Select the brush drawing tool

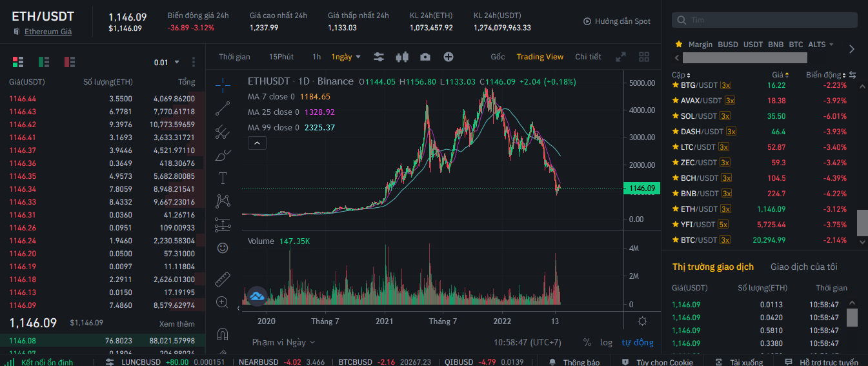(223, 155)
